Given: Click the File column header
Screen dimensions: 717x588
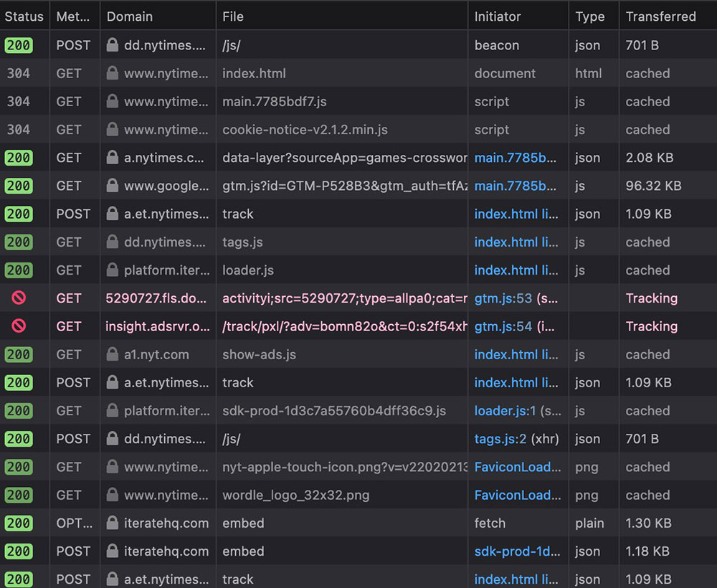Looking at the screenshot, I should tap(233, 16).
